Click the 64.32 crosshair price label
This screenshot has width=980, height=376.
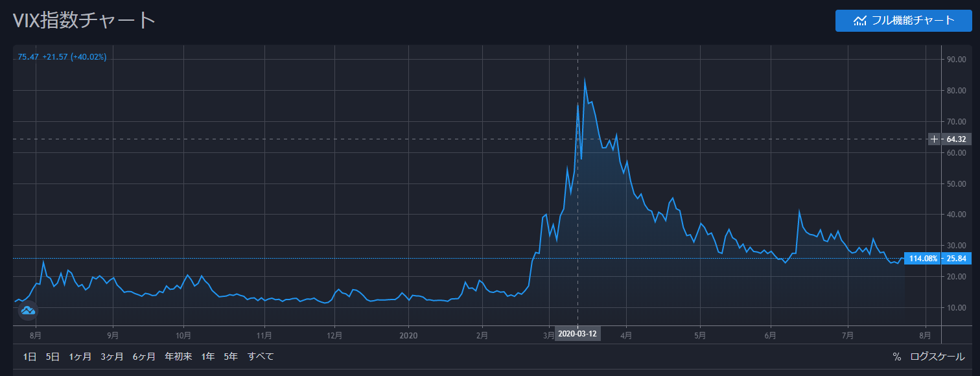956,139
